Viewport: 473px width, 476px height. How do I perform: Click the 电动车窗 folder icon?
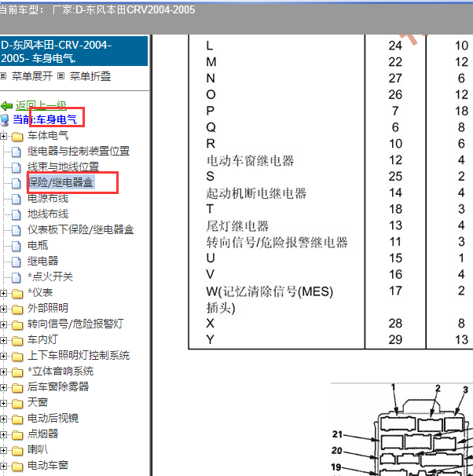coord(17,467)
